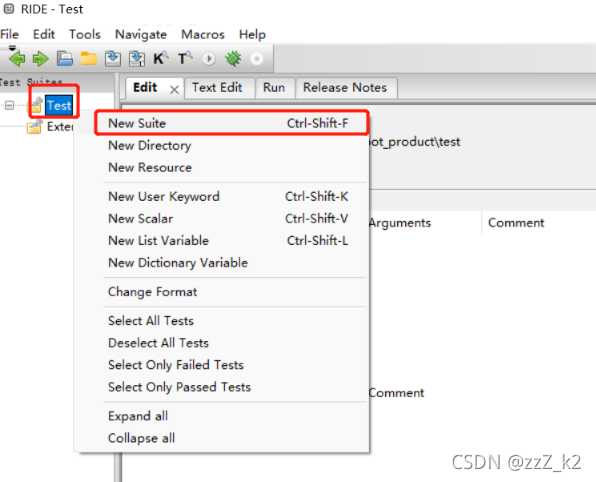The image size is (596, 482).
Task: Close the Edit tab with its X
Action: [x=174, y=90]
